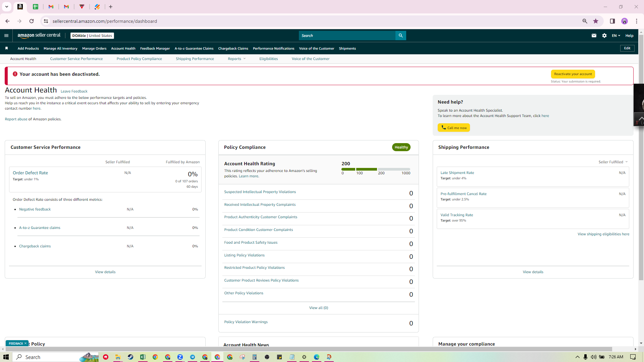Show hidden system tray icons chevron

pyautogui.click(x=577, y=357)
